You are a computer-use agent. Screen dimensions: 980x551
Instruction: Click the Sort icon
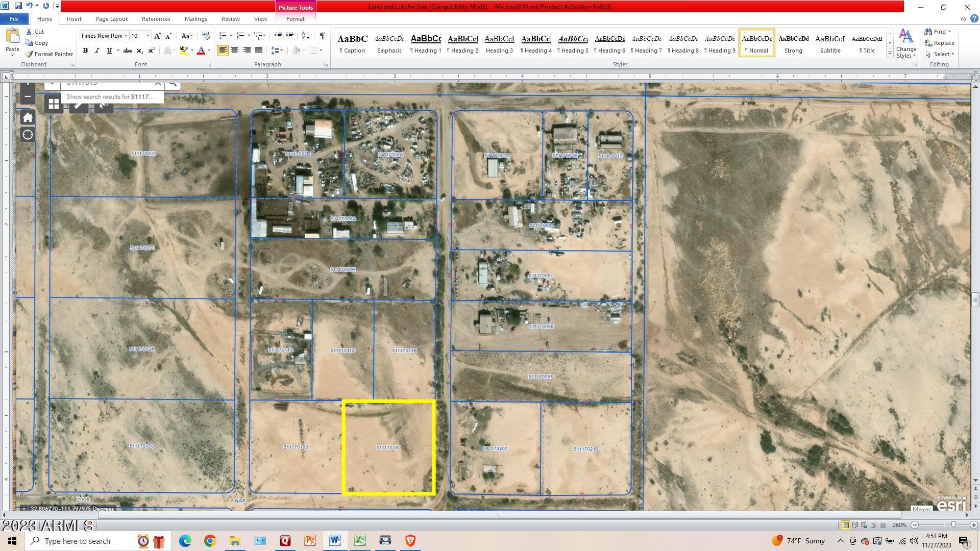pos(305,36)
